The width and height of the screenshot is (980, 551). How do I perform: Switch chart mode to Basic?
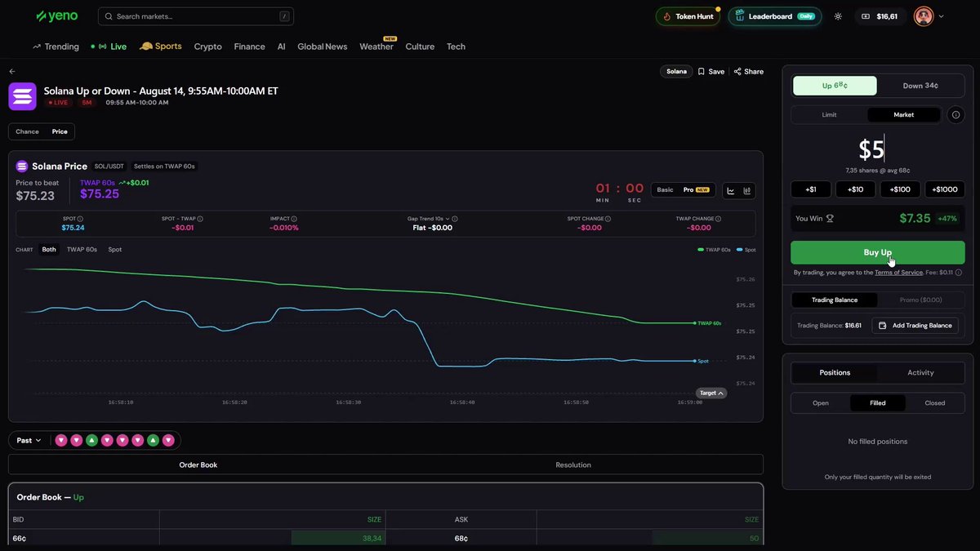666,190
